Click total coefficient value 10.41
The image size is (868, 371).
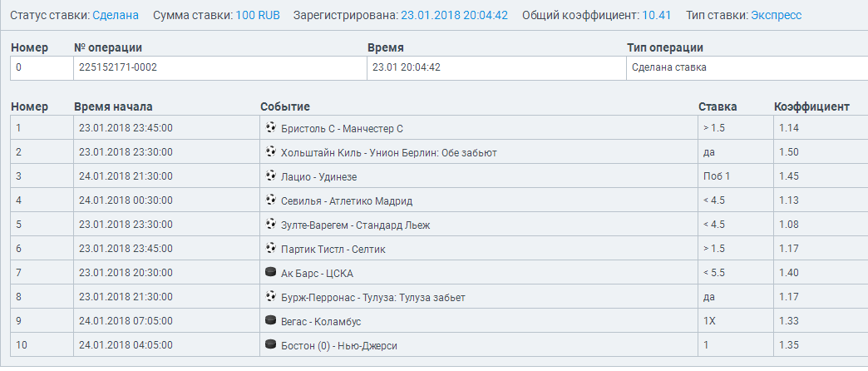coord(656,16)
